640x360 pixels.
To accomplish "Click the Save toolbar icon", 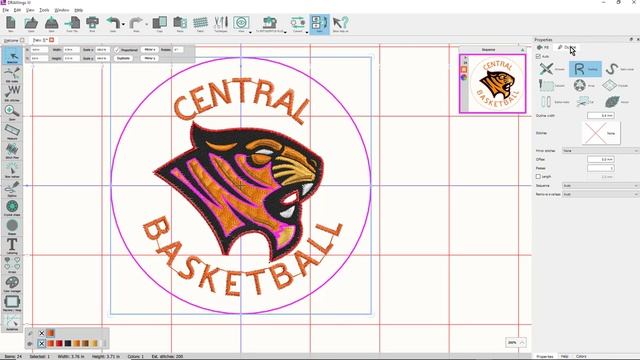I will (x=51, y=23).
